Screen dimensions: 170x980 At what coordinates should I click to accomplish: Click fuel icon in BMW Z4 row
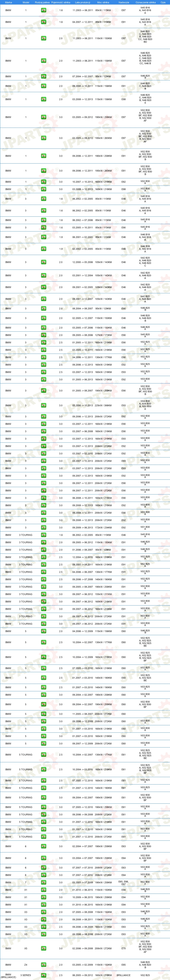(x=44, y=965)
